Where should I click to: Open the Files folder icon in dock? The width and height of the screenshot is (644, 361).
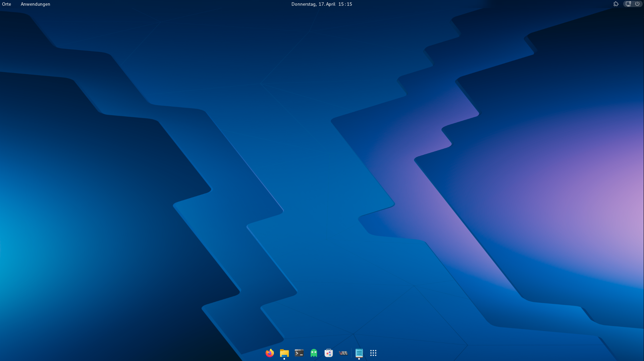tap(284, 353)
